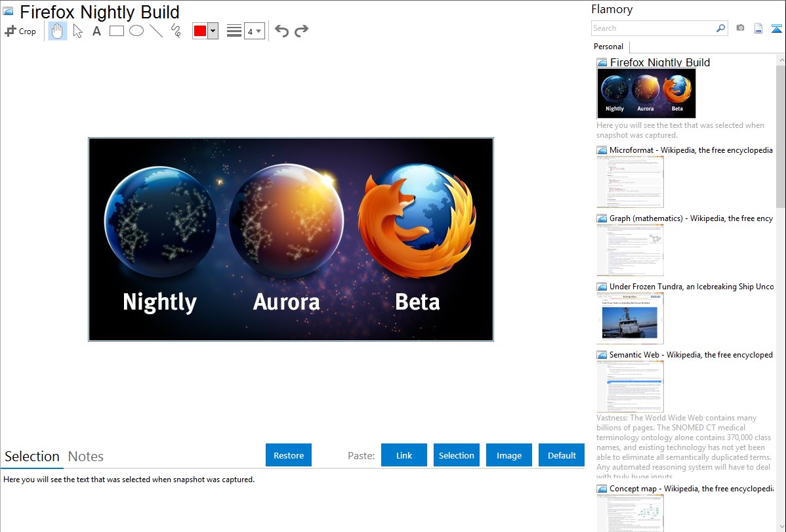Image resolution: width=786 pixels, height=532 pixels.
Task: Select the straight line tool
Action: pyautogui.click(x=156, y=31)
